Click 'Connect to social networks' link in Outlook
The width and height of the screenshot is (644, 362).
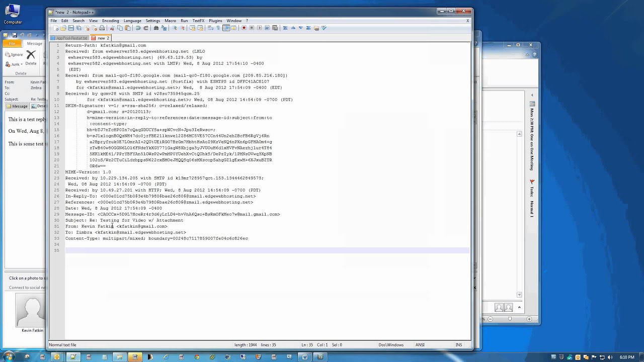(27, 288)
